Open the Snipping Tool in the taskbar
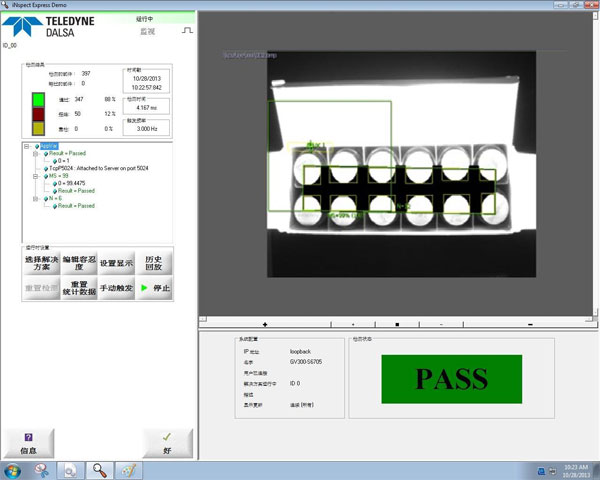The image size is (600, 480). click(x=42, y=470)
